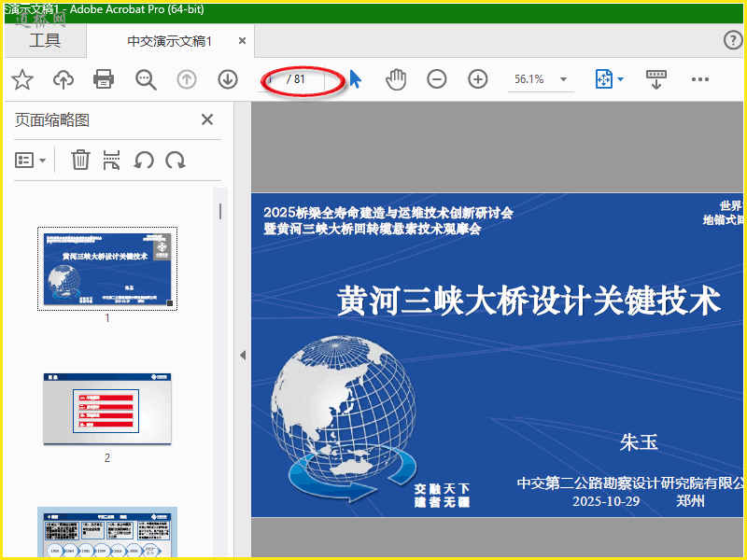The width and height of the screenshot is (747, 560).
Task: Select the 中交演示文稿1 document tab
Action: pyautogui.click(x=169, y=41)
